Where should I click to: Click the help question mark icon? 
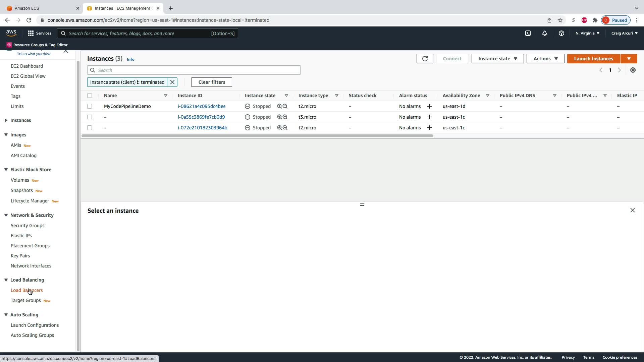(x=561, y=33)
